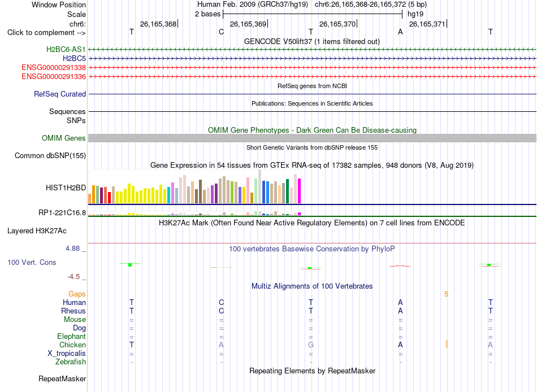Viewport: 537px width, 392px height.
Task: Click 'Multiz Alignments of 100 Vertebrates' title
Action: pos(312,286)
